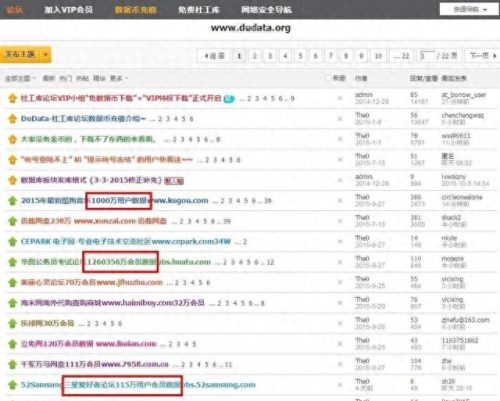Screen dimensions: 500x401
Task: Jump to the last page ...22
Action: [x=402, y=56]
